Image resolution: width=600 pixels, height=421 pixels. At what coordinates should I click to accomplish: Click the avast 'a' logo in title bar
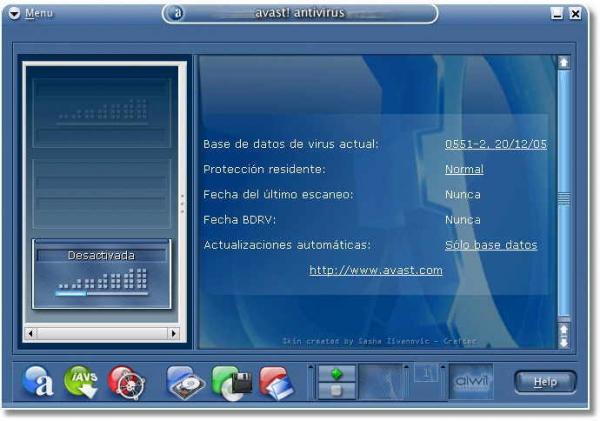click(x=176, y=13)
